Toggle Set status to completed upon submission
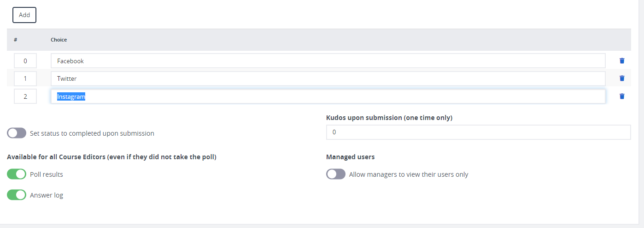 pos(17,133)
